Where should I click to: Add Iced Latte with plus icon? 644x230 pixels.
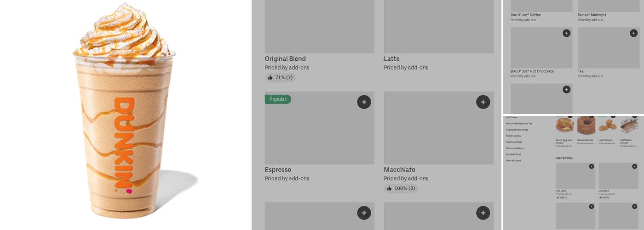592,167
